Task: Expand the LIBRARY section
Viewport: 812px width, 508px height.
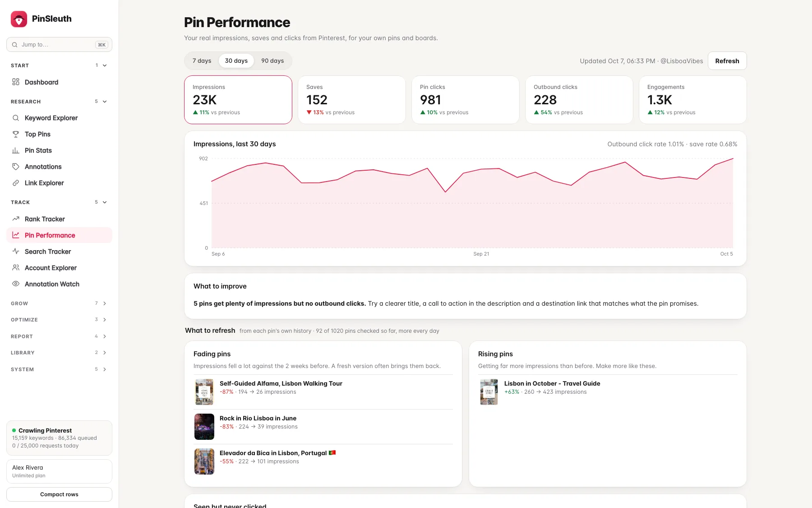Action: tap(59, 353)
